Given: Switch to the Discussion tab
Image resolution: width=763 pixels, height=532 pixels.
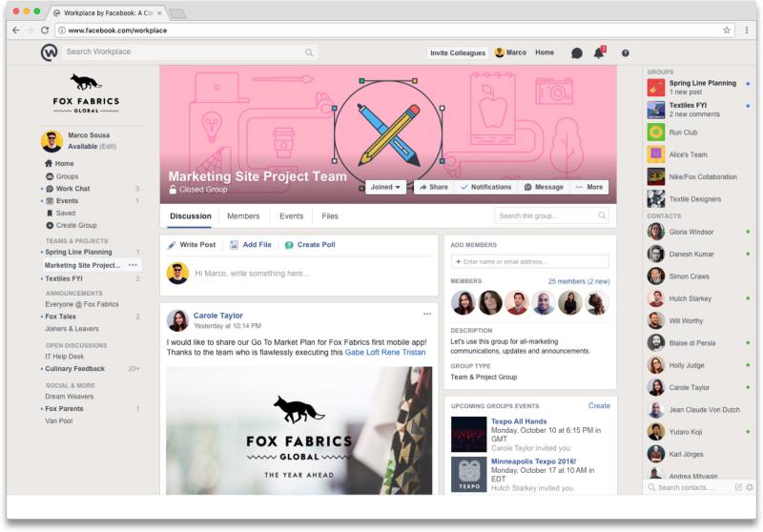Looking at the screenshot, I should point(190,215).
